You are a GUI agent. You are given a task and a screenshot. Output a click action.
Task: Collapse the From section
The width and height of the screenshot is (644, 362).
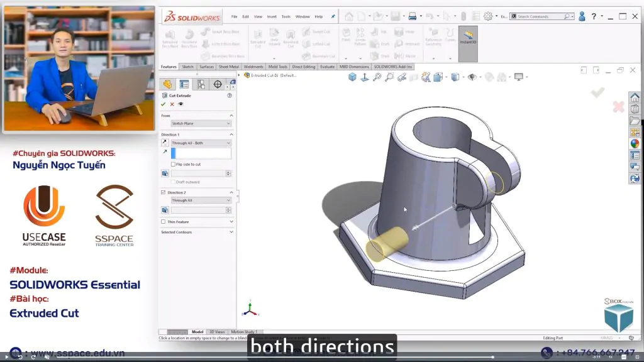(x=231, y=116)
